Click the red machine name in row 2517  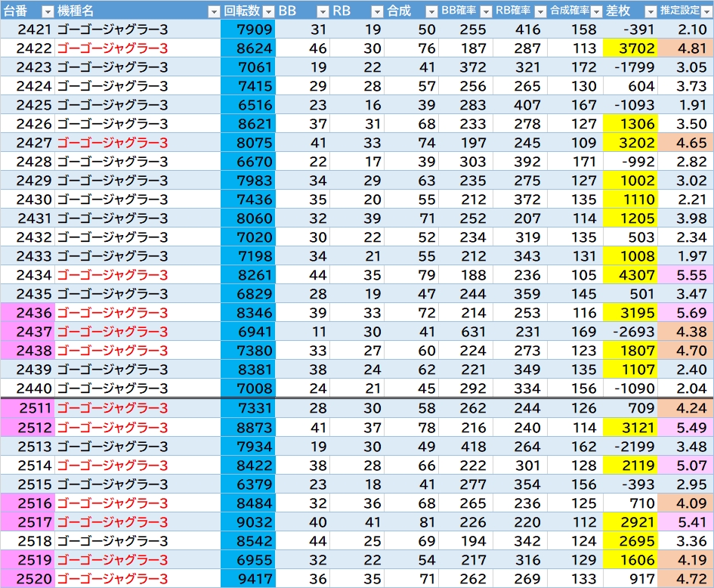(113, 522)
